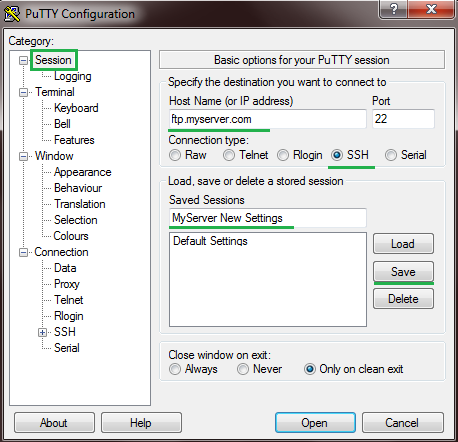Click the Port input field
The height and width of the screenshot is (442, 458).
click(403, 119)
